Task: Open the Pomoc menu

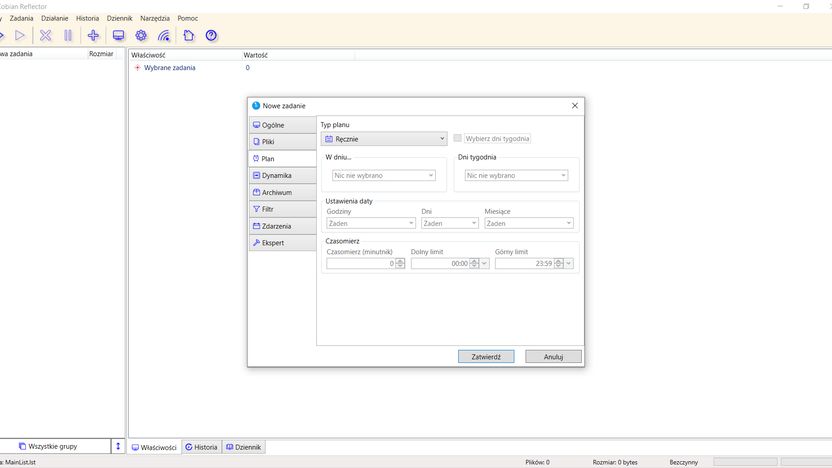Action: pyautogui.click(x=188, y=18)
